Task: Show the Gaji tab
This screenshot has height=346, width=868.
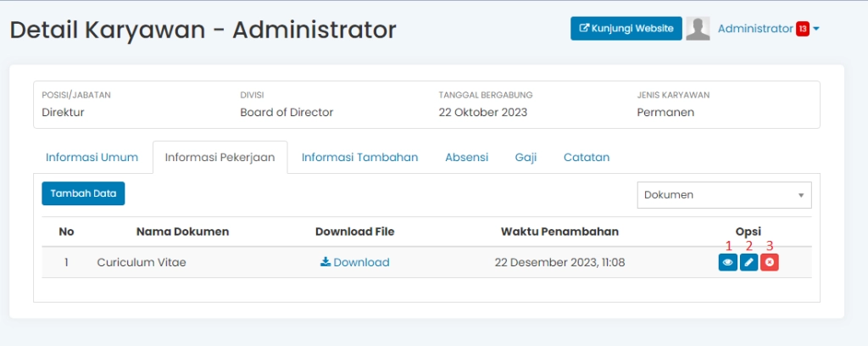Action: tap(526, 158)
